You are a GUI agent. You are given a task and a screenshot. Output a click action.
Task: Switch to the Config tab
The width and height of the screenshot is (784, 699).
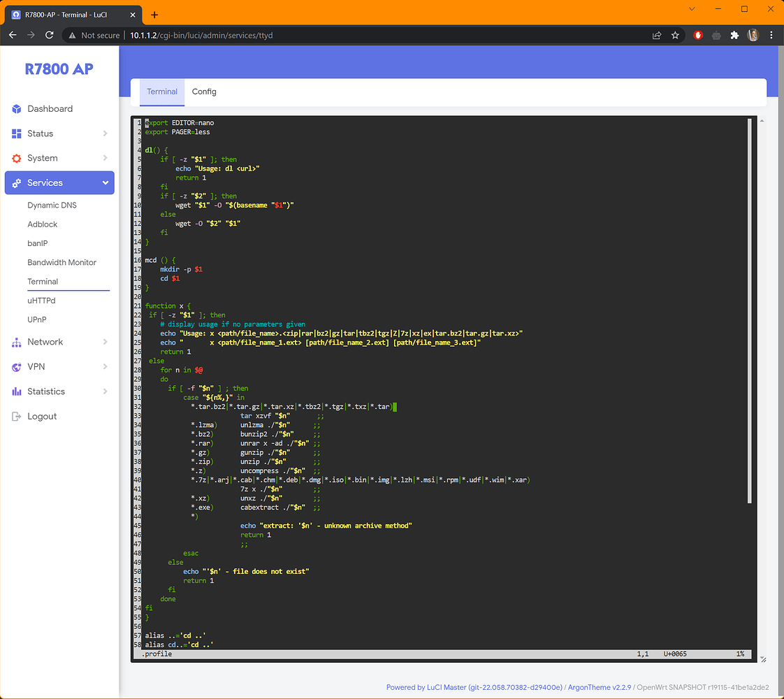[x=204, y=92]
